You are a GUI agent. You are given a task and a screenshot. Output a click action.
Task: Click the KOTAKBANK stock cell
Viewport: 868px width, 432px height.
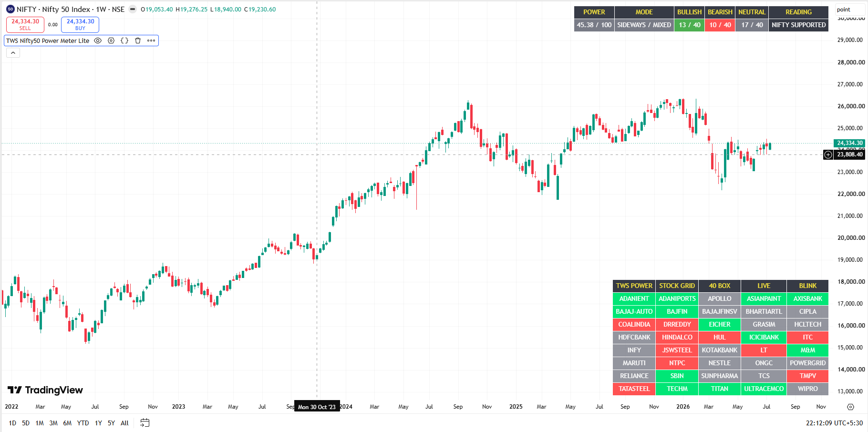(x=720, y=350)
